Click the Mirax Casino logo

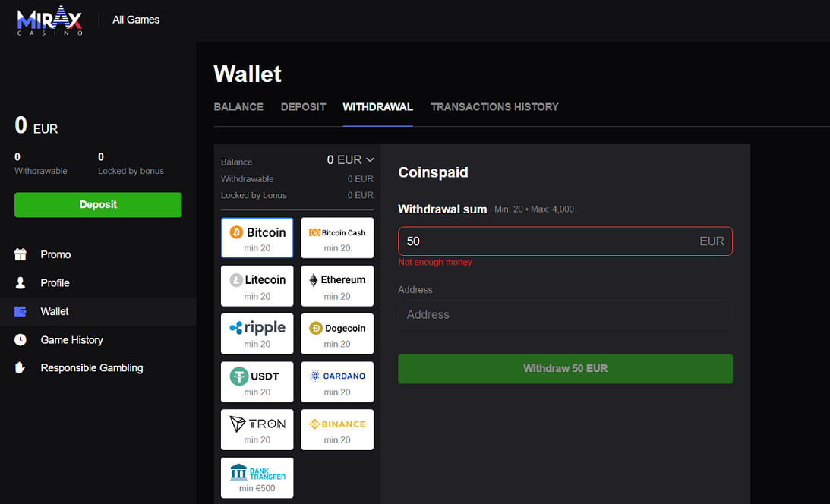pos(50,20)
